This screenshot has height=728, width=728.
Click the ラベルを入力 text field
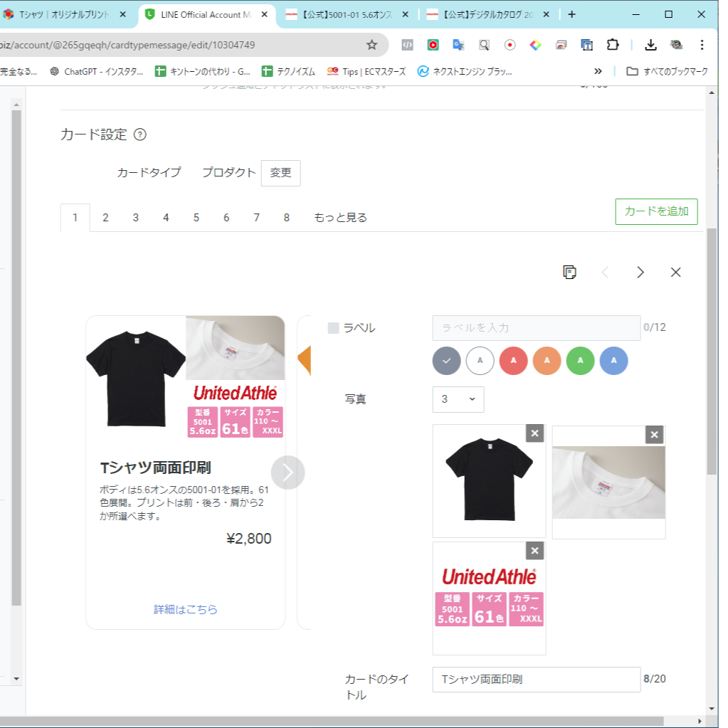[x=537, y=328]
